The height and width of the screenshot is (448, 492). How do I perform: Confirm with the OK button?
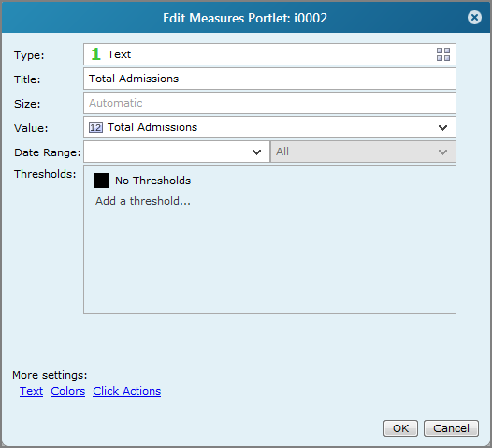click(400, 428)
